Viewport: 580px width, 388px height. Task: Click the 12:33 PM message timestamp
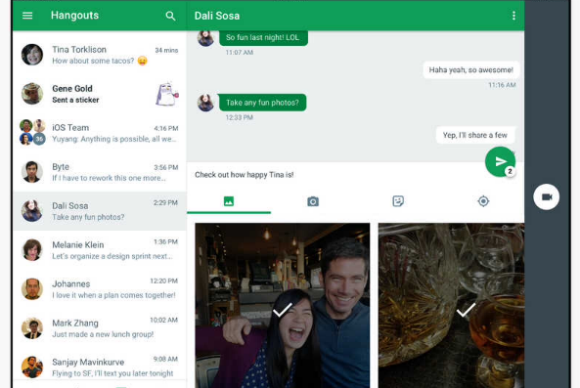pyautogui.click(x=239, y=118)
